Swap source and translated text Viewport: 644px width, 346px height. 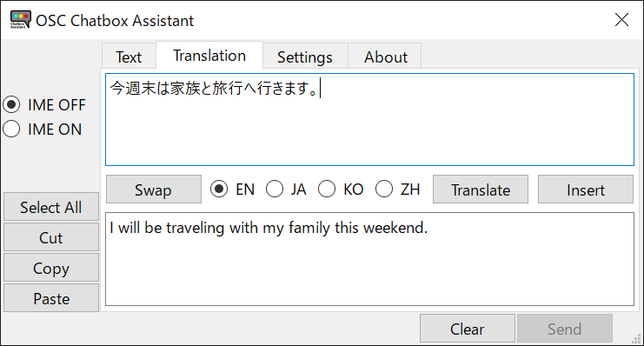click(x=154, y=190)
